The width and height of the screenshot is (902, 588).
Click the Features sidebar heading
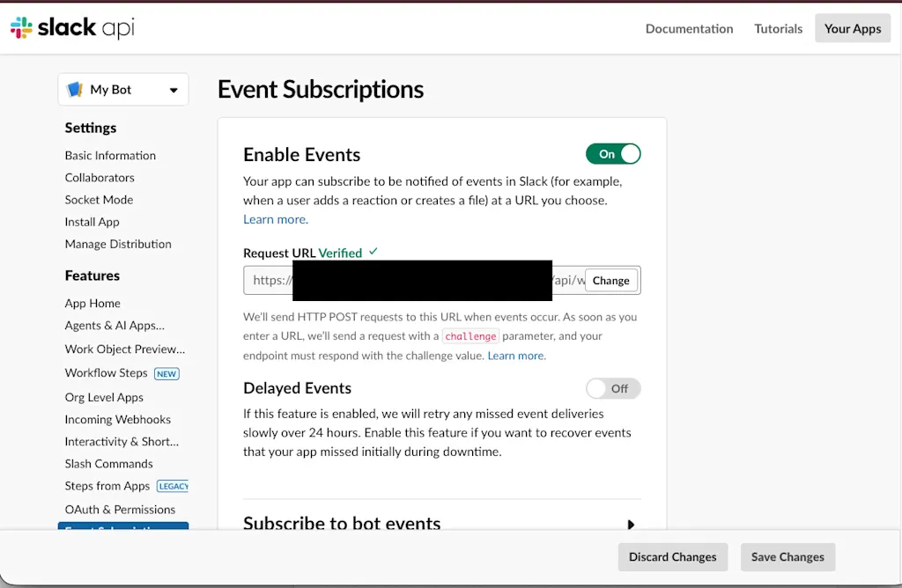pyautogui.click(x=92, y=276)
